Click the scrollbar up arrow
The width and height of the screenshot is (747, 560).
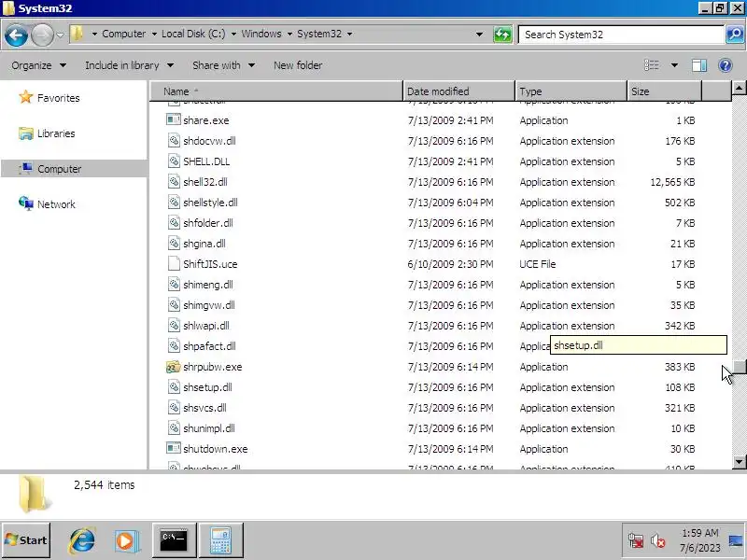click(739, 88)
